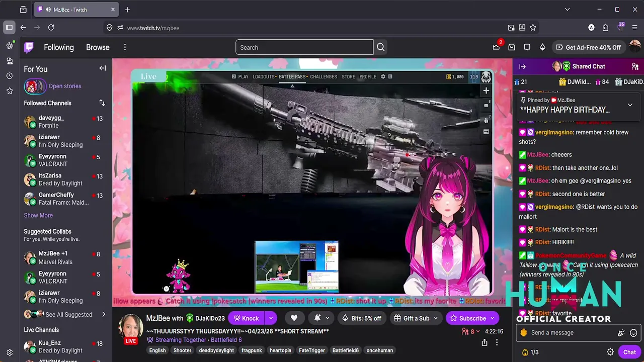Toggle follow heart for MzJBee
Screen dimensions: 644x362
(294, 318)
